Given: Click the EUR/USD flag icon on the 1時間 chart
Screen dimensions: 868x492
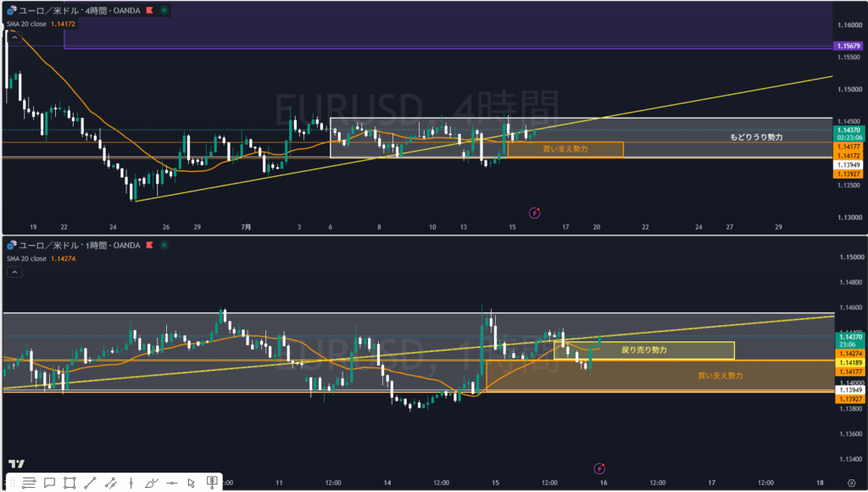Looking at the screenshot, I should 12,245.
